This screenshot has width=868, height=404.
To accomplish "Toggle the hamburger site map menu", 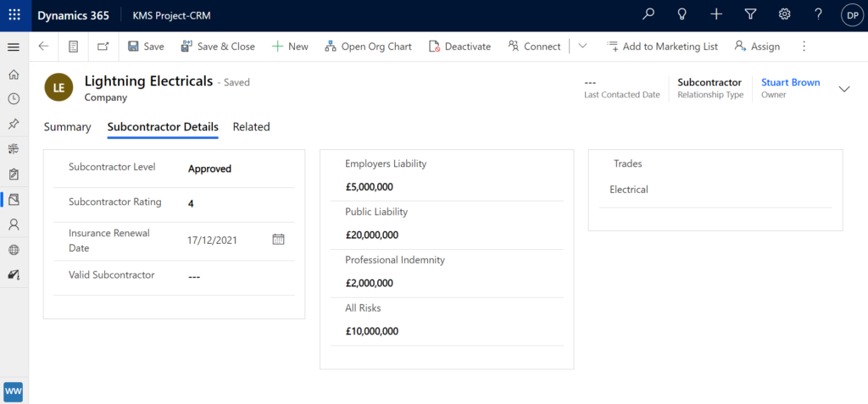I will (x=14, y=47).
